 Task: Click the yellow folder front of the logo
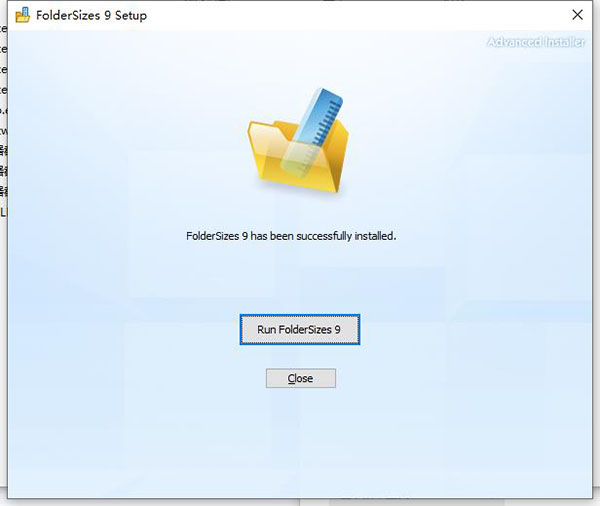(x=297, y=168)
